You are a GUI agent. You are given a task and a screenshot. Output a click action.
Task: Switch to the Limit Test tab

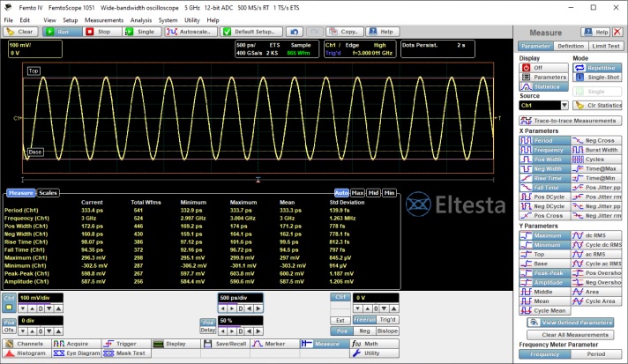(607, 46)
